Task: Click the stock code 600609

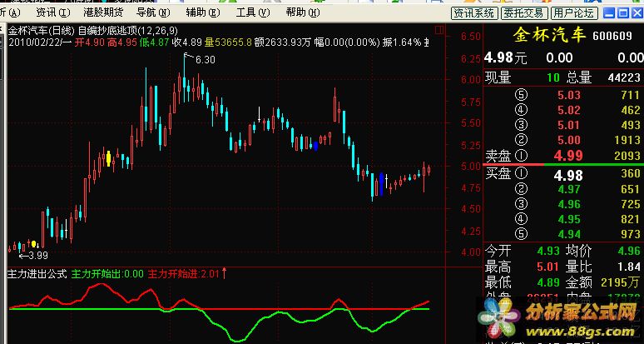Action: coord(612,37)
